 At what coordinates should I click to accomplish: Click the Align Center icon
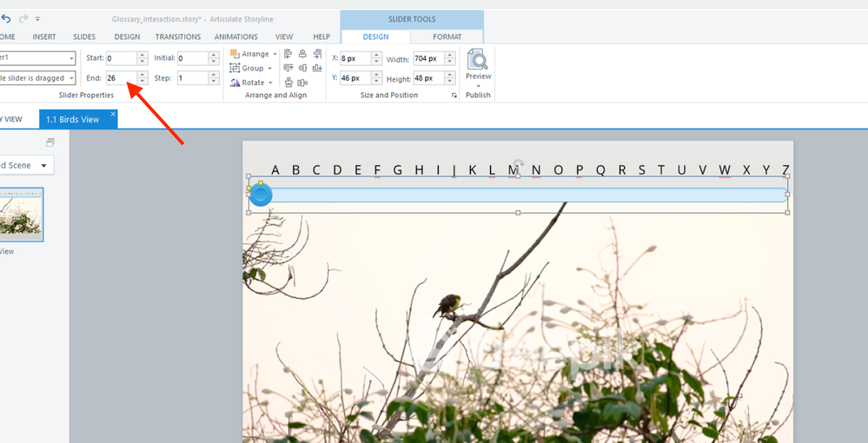[302, 54]
